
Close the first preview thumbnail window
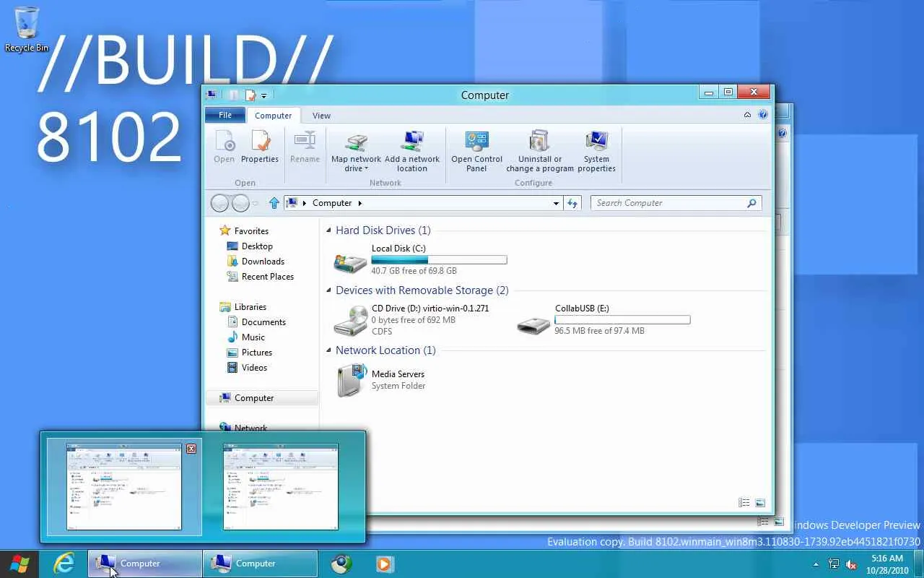click(x=191, y=449)
